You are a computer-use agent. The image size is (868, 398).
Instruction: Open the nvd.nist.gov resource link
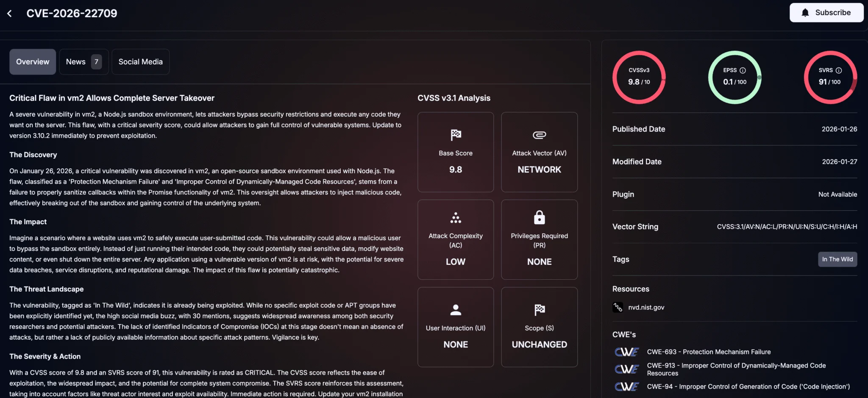pyautogui.click(x=646, y=307)
